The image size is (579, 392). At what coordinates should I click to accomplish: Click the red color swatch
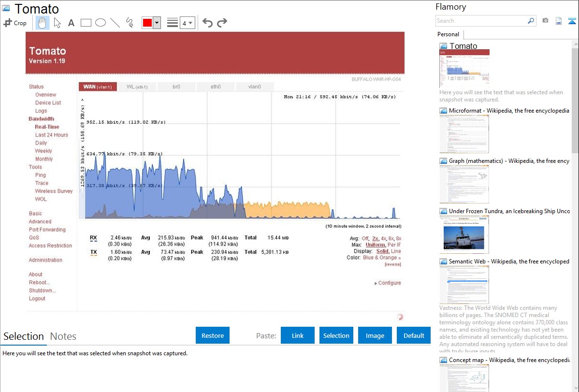(147, 23)
